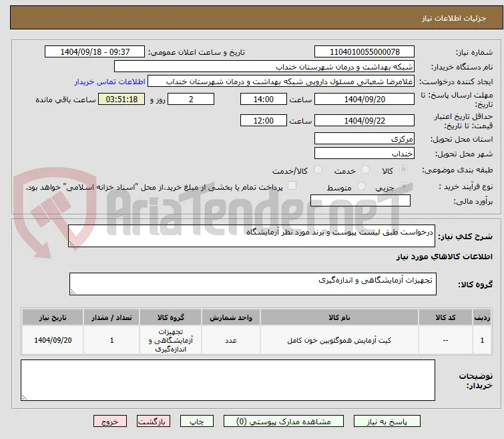Click مشاهده مدارک پیوستی (0) button
The image size is (504, 439).
284,422
